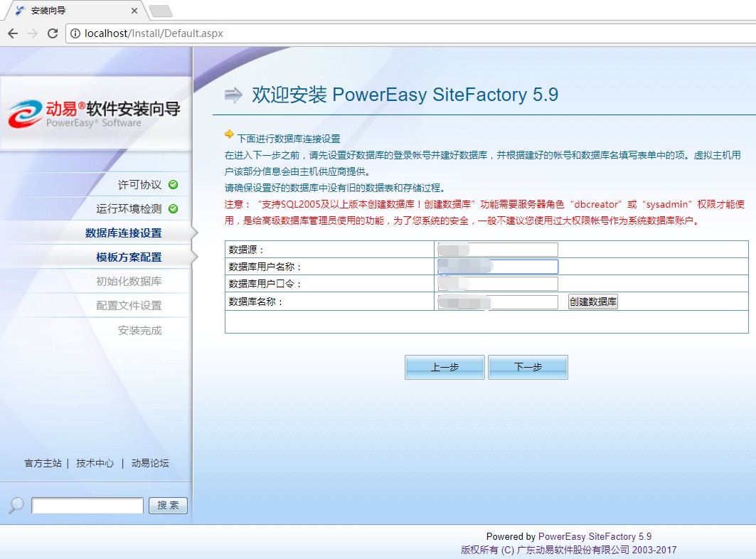Screen dimensions: 756x559
Task: Open the 官方主站 link
Action: click(43, 463)
